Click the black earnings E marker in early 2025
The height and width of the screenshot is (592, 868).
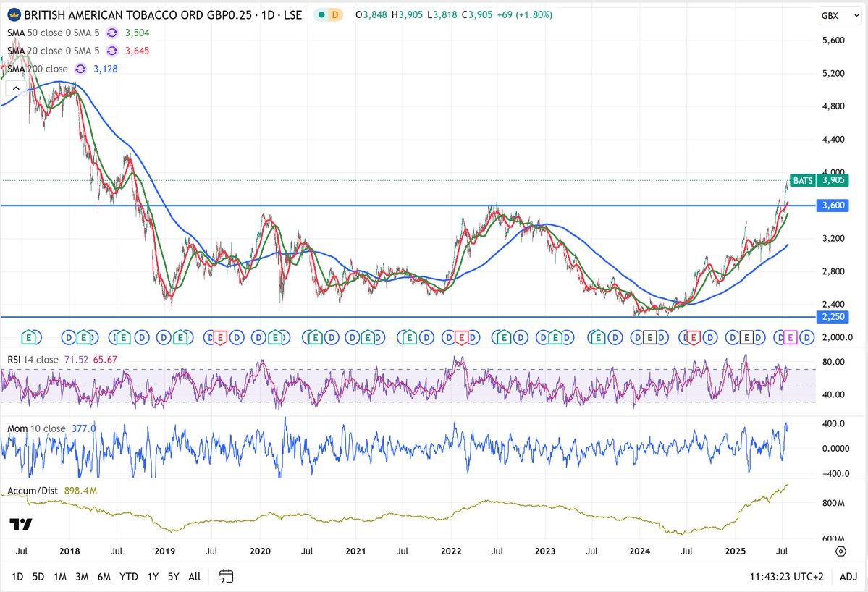click(x=747, y=337)
